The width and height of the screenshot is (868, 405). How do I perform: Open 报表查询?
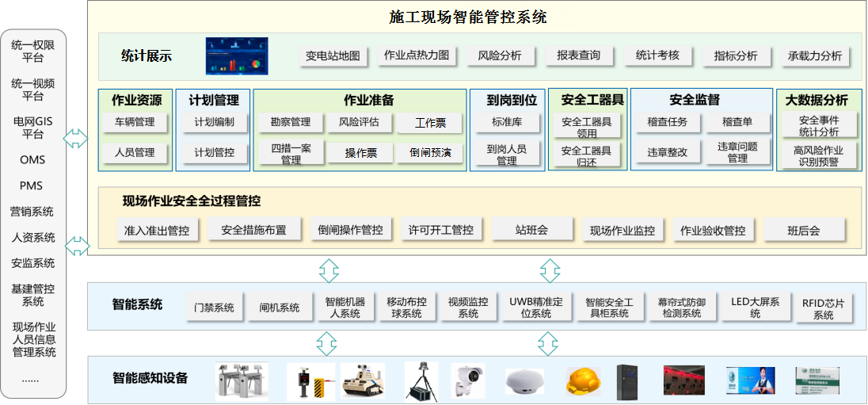(x=578, y=55)
